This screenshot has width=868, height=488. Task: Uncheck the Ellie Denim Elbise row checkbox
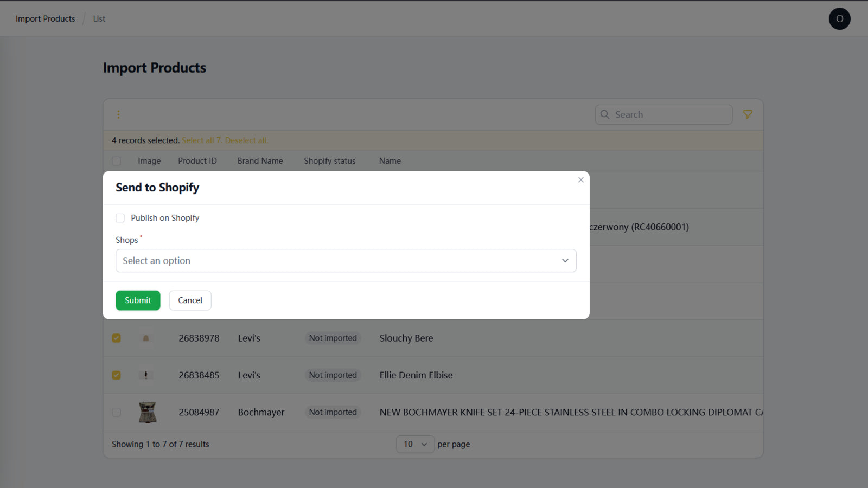[116, 375]
